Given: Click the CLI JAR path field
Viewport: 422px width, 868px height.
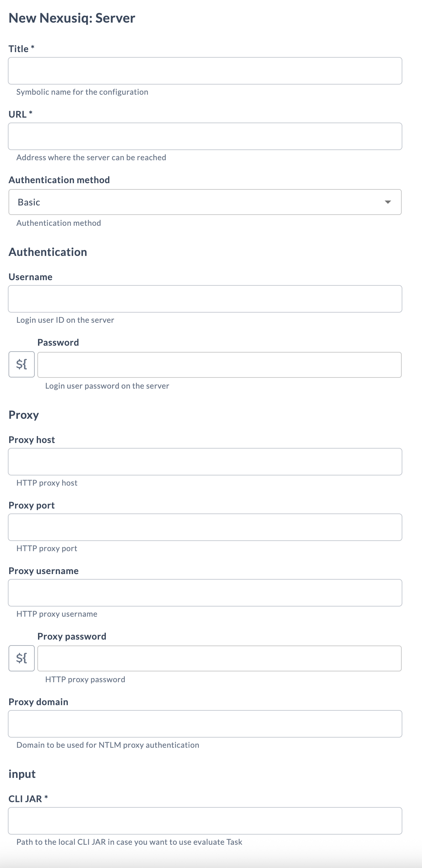Looking at the screenshot, I should click(x=205, y=821).
